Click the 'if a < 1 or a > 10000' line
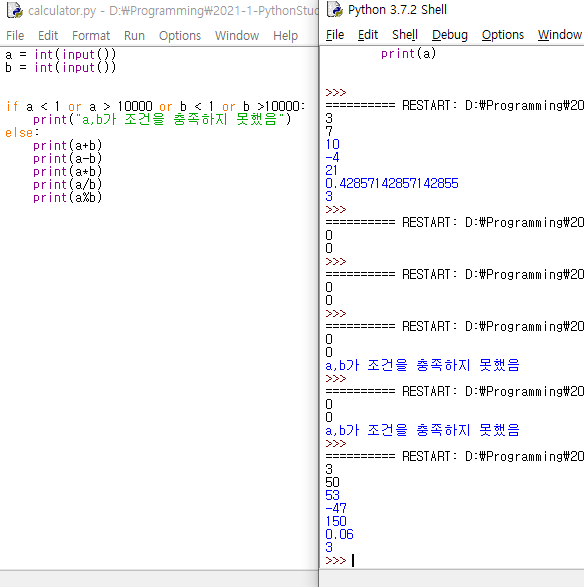584x587 pixels. point(155,107)
